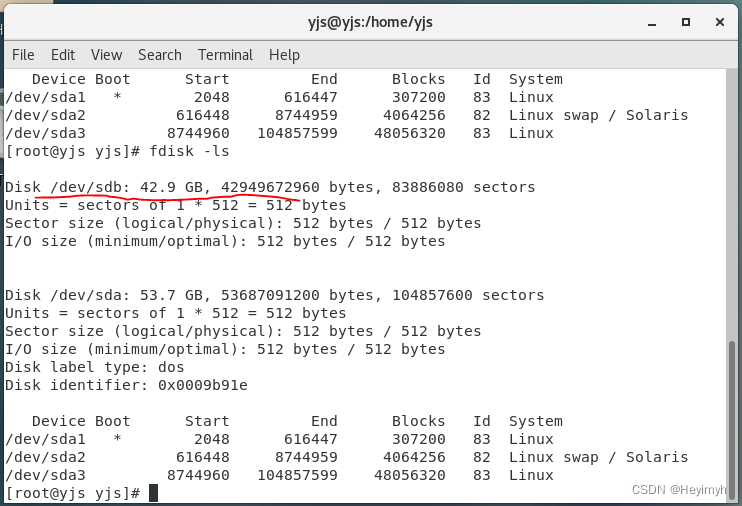Click 'Linux swap / Solaris' in the top table
The height and width of the screenshot is (506, 742).
pyautogui.click(x=599, y=115)
